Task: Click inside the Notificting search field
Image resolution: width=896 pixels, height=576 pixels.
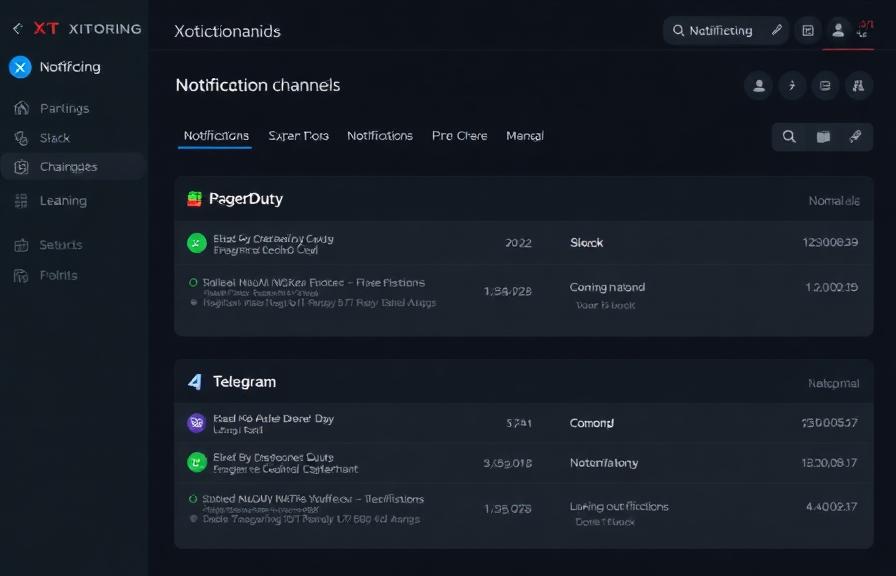Action: 722,30
